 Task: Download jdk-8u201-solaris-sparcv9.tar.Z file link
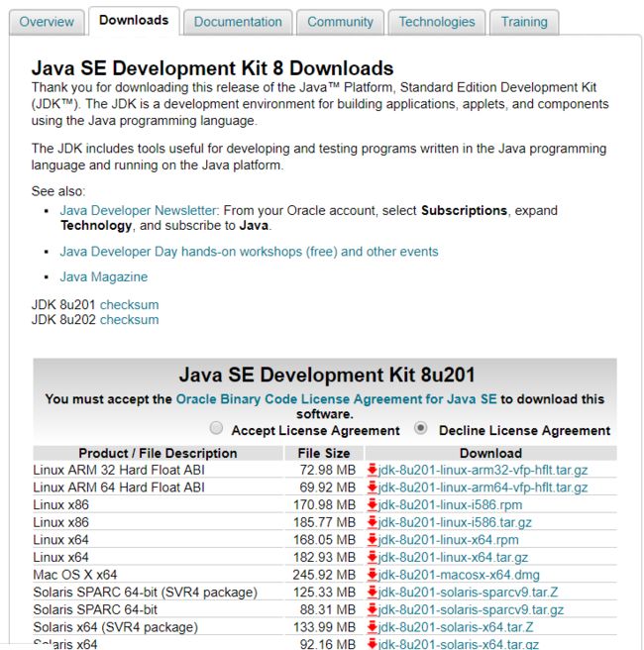pos(468,592)
